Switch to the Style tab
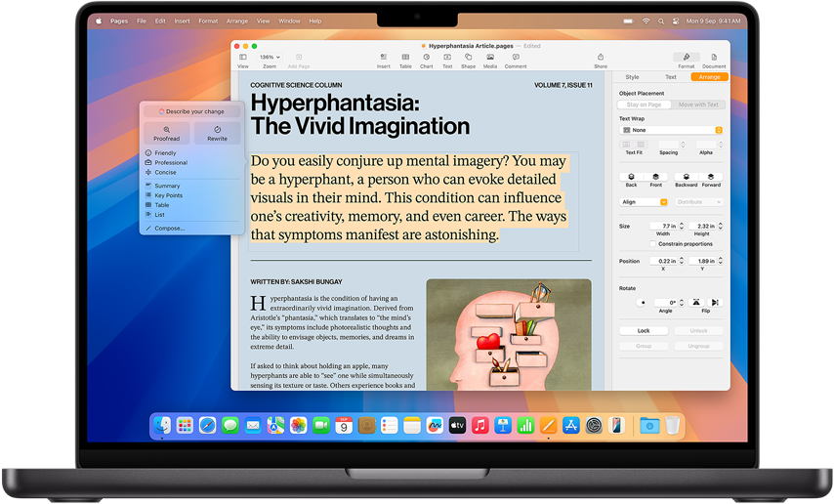834x504 pixels. click(632, 77)
